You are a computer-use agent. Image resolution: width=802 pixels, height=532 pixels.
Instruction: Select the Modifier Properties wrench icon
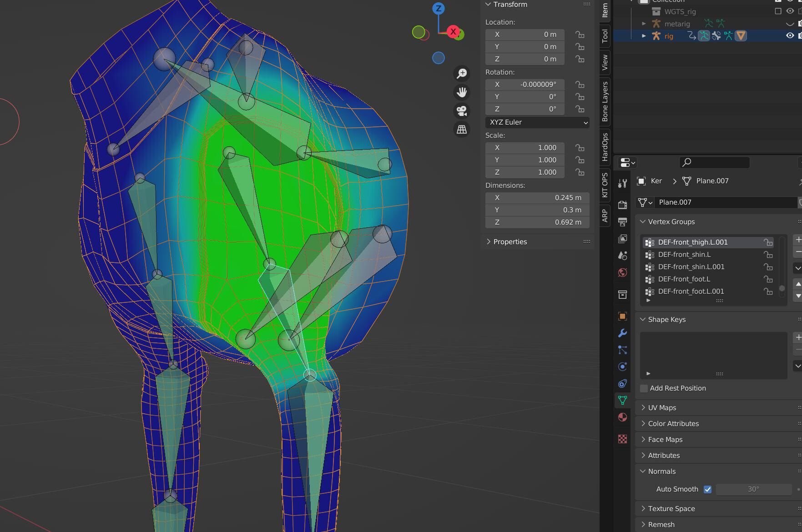tap(622, 333)
